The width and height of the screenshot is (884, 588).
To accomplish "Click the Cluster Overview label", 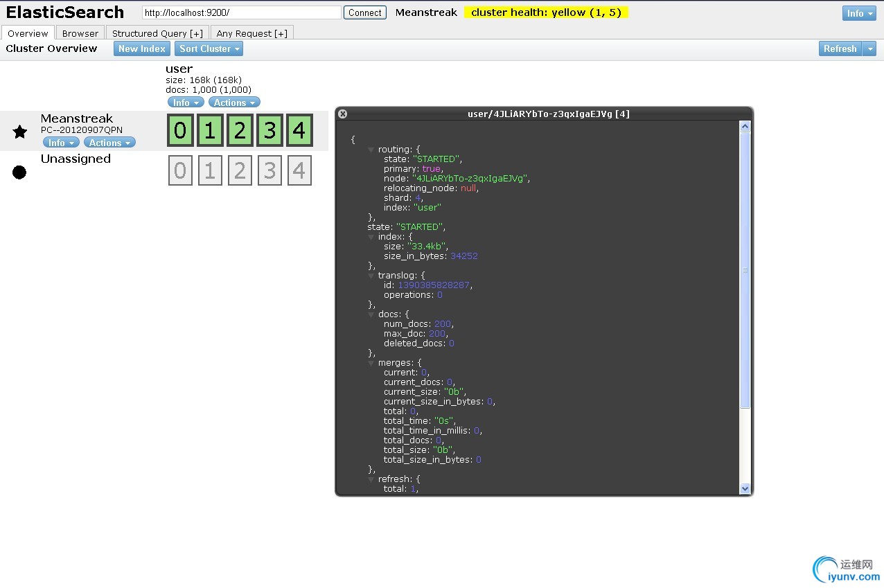I will click(x=51, y=48).
